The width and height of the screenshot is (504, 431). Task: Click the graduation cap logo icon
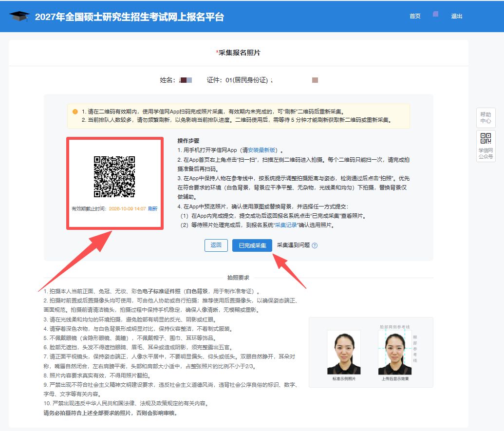point(19,16)
